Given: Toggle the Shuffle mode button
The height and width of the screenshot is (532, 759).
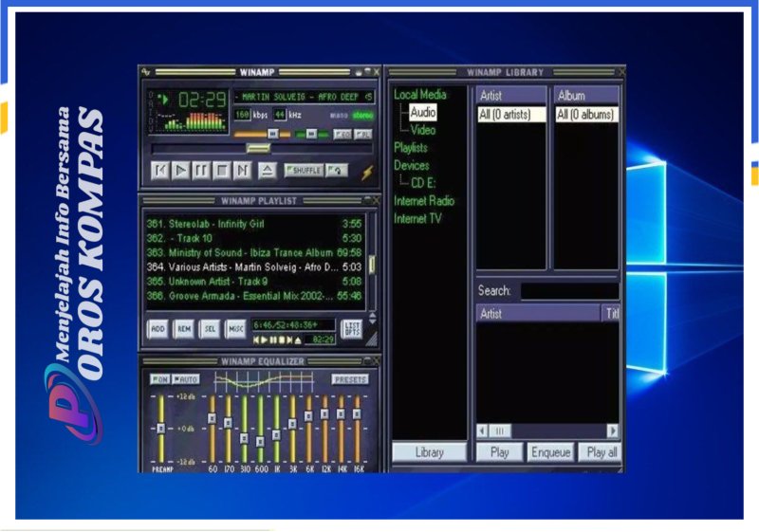Looking at the screenshot, I should click(303, 171).
